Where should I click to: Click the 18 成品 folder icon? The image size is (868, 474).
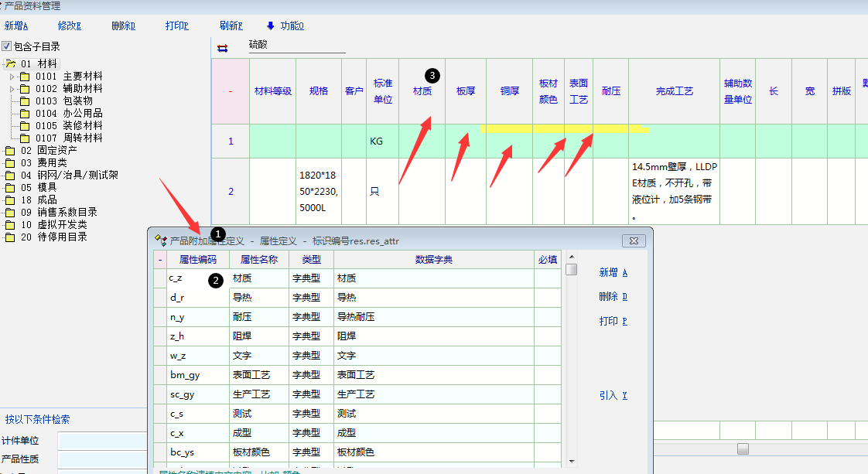tap(10, 200)
